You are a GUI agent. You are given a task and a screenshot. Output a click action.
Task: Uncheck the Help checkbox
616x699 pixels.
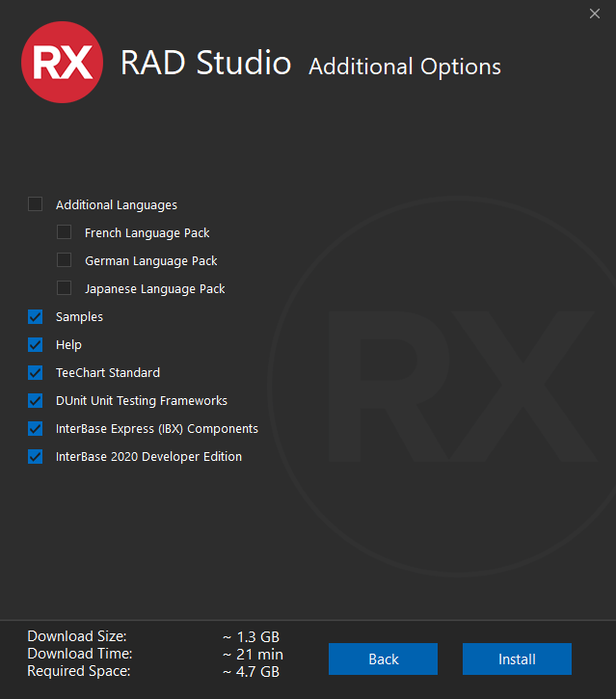(36, 344)
